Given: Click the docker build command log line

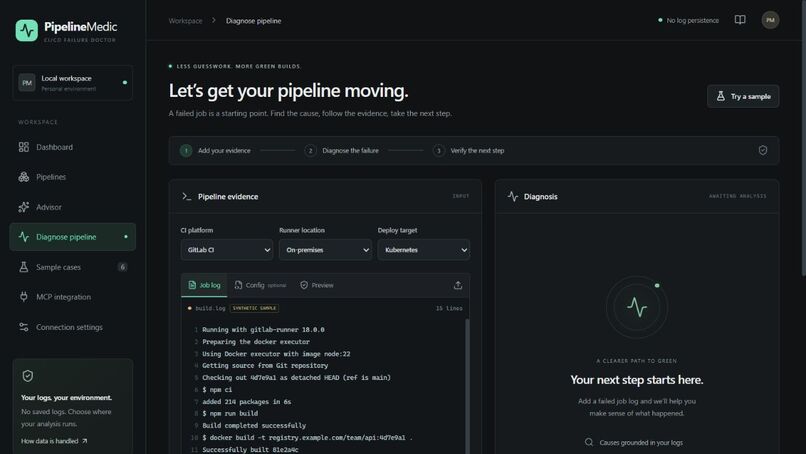Looking at the screenshot, I should [x=307, y=438].
